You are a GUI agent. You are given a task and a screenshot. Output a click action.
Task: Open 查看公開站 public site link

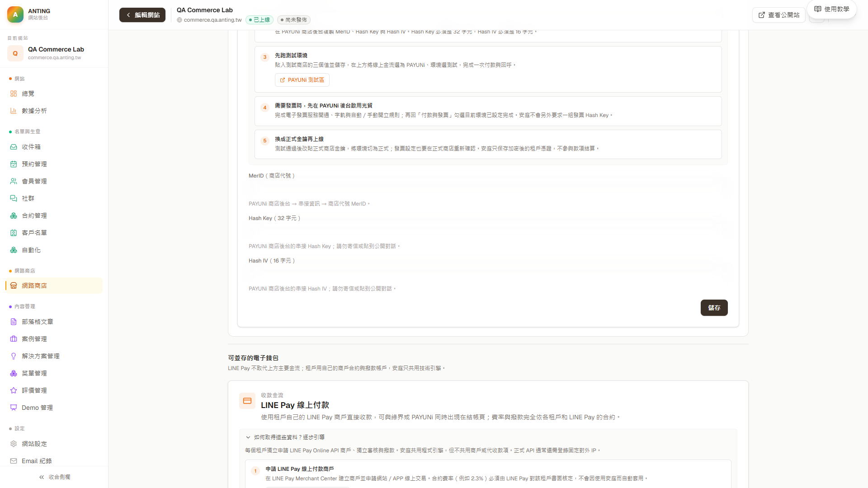[779, 15]
